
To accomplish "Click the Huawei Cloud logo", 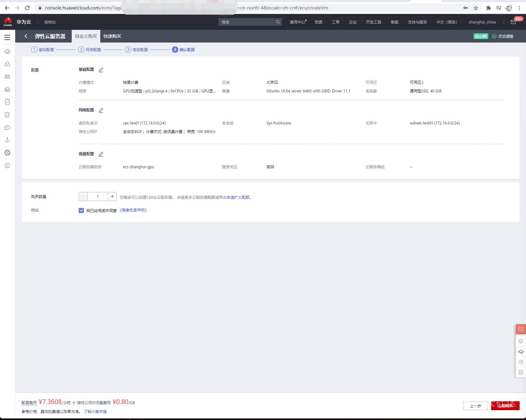I will coord(8,22).
